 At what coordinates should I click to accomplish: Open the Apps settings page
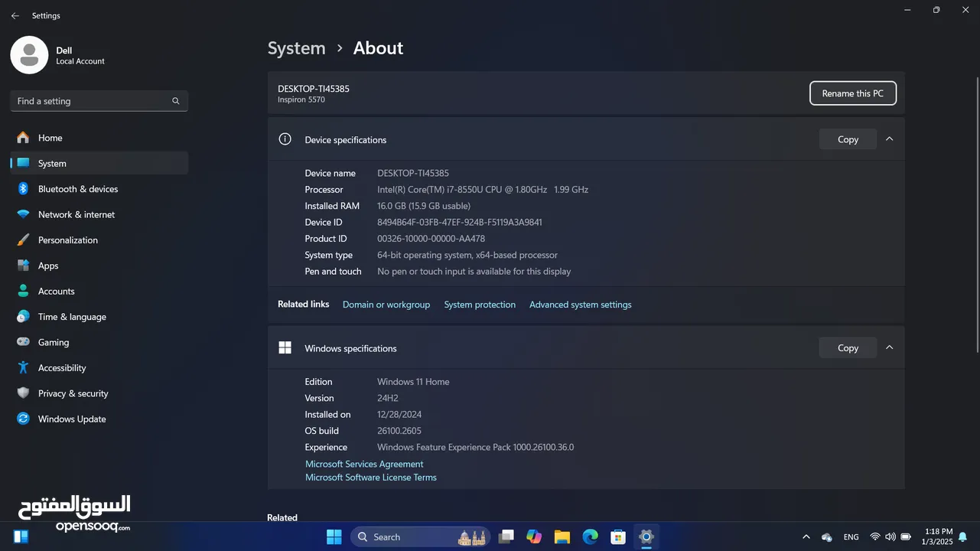coord(99,266)
